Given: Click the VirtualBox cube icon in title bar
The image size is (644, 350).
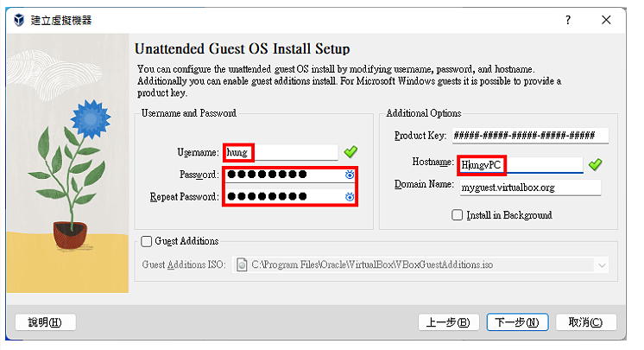Looking at the screenshot, I should (x=19, y=20).
